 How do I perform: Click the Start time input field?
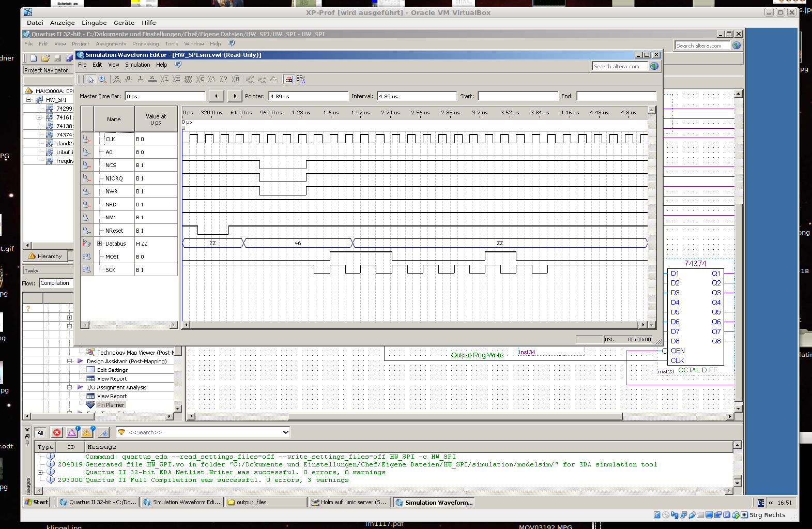click(518, 96)
